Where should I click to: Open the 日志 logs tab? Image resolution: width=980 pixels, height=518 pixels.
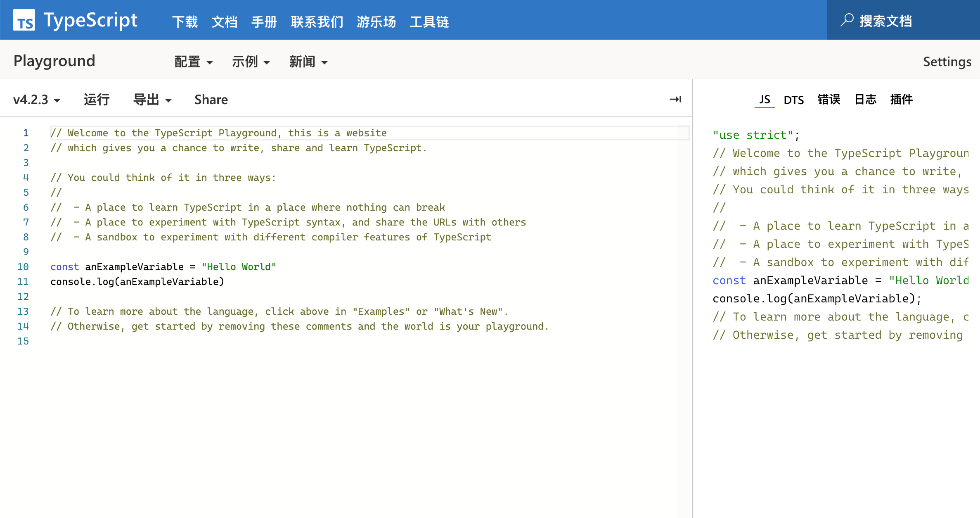[x=865, y=100]
